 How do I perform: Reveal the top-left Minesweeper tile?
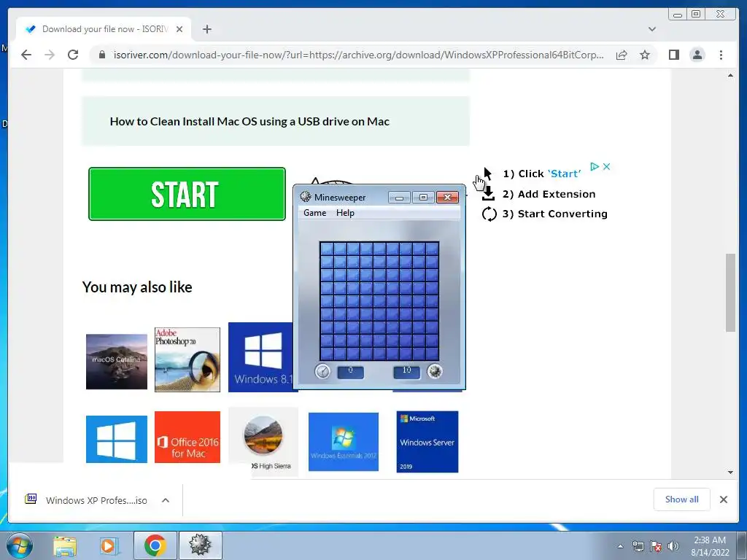coord(327,249)
